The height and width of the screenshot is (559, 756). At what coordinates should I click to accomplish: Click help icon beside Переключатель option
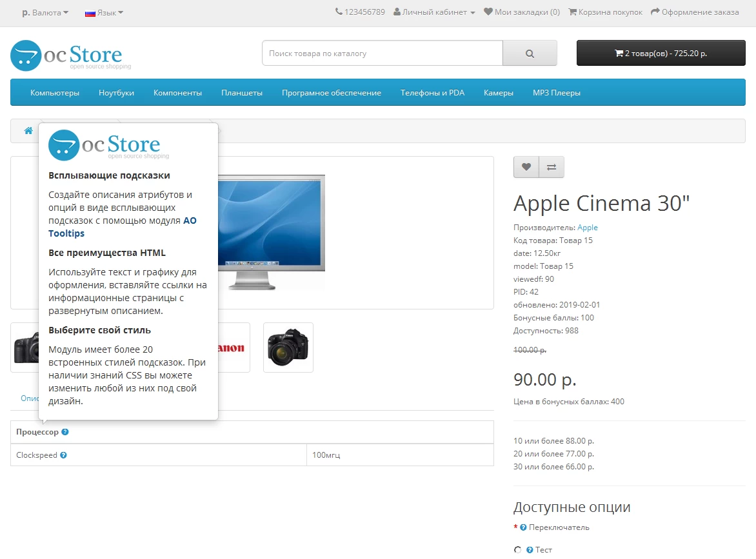point(523,527)
